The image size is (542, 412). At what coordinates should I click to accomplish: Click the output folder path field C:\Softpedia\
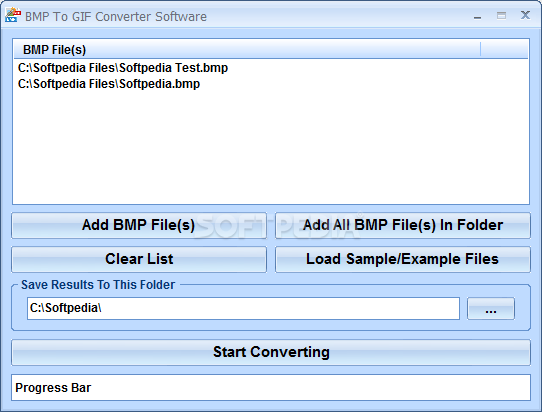(243, 308)
